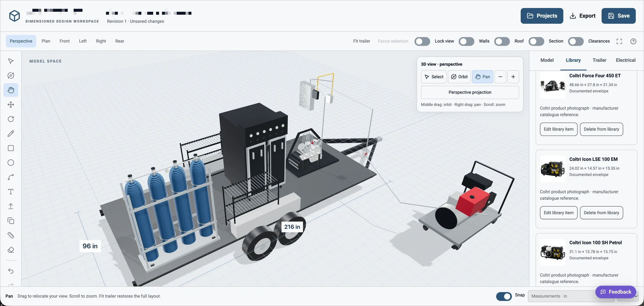
Task: Choose the Circle shape tool
Action: pyautogui.click(x=11, y=163)
